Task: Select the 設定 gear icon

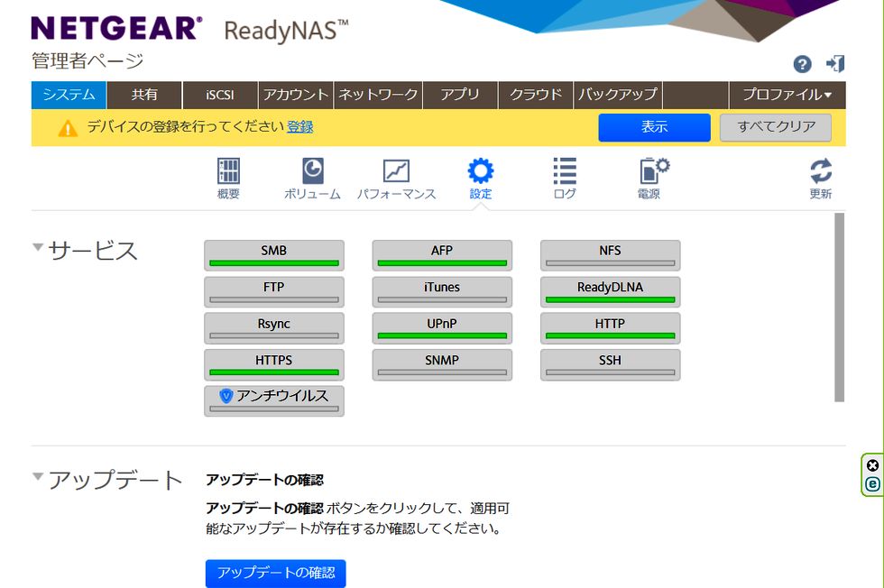Action: tap(481, 171)
